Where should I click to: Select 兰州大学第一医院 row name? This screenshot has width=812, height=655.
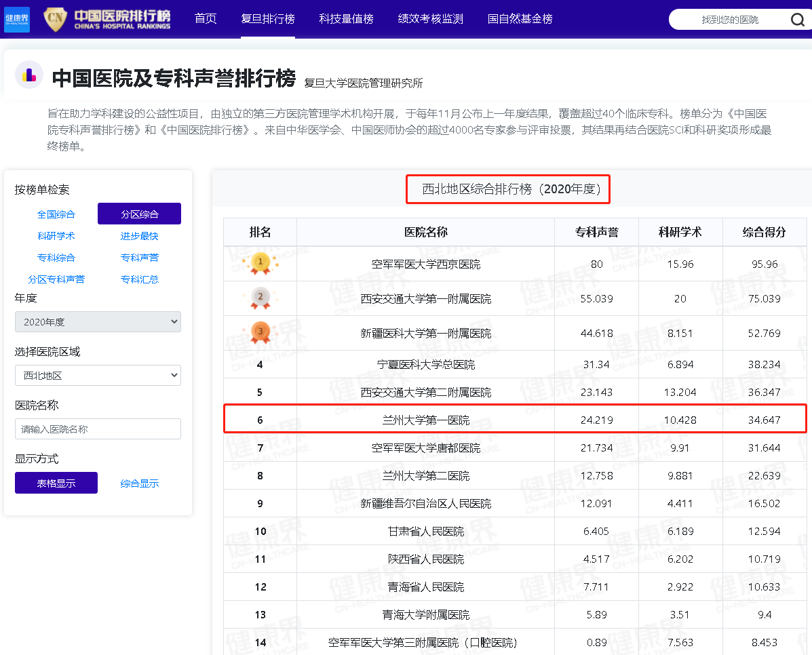426,420
